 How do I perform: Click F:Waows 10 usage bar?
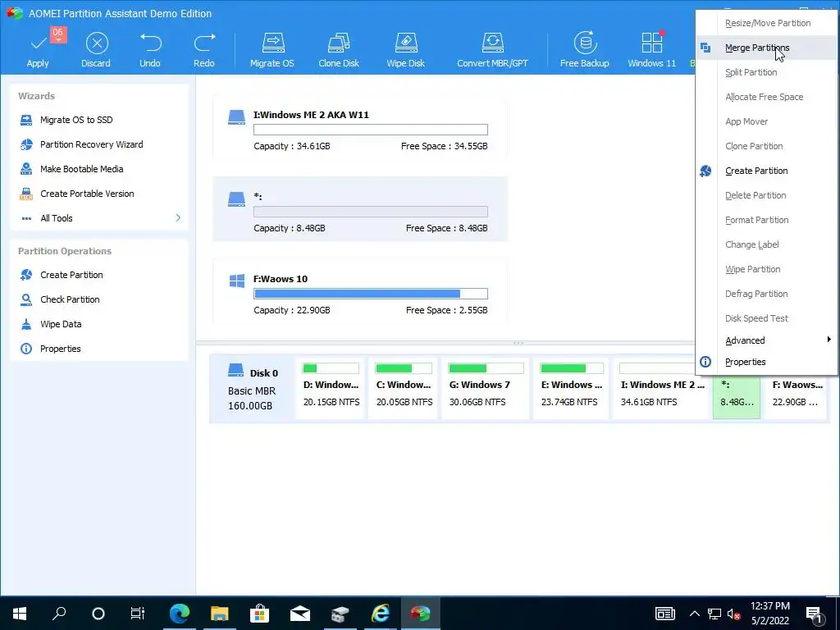371,294
